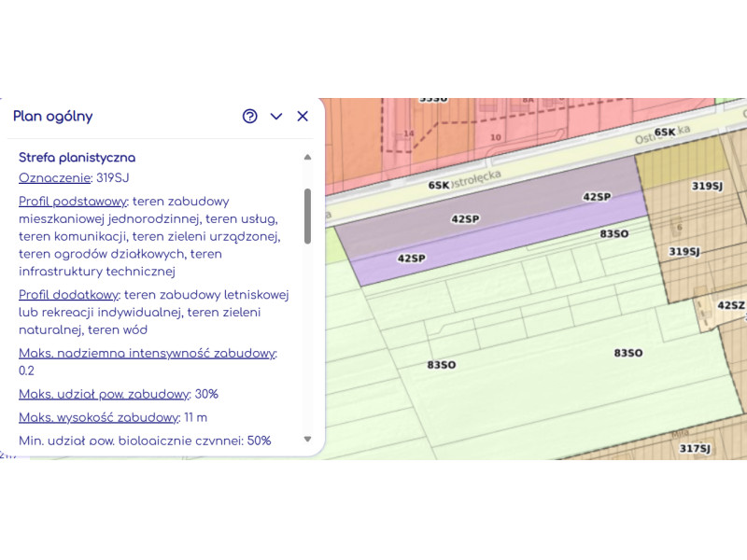The height and width of the screenshot is (560, 747).
Task: Click building number 14 on the map
Action: 409,133
